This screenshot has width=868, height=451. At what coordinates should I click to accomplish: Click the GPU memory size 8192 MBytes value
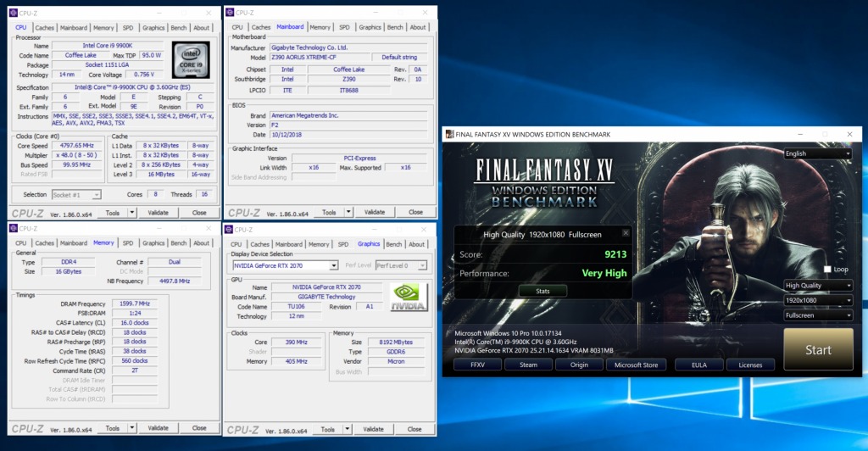[396, 342]
